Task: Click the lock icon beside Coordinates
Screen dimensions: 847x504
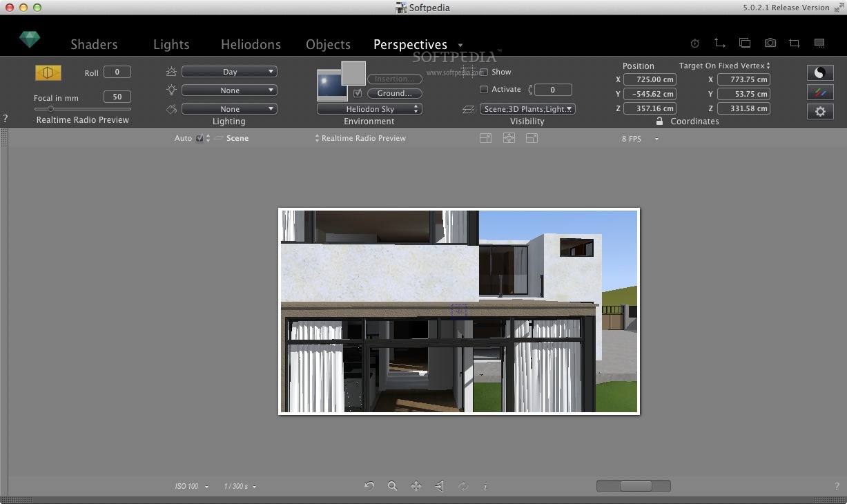Action: pos(659,121)
